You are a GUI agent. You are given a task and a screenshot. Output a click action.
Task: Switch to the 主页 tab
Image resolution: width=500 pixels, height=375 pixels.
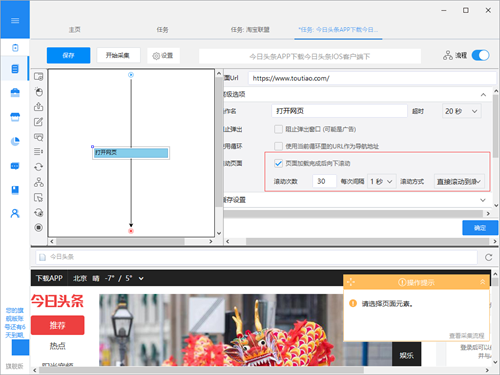[75, 30]
